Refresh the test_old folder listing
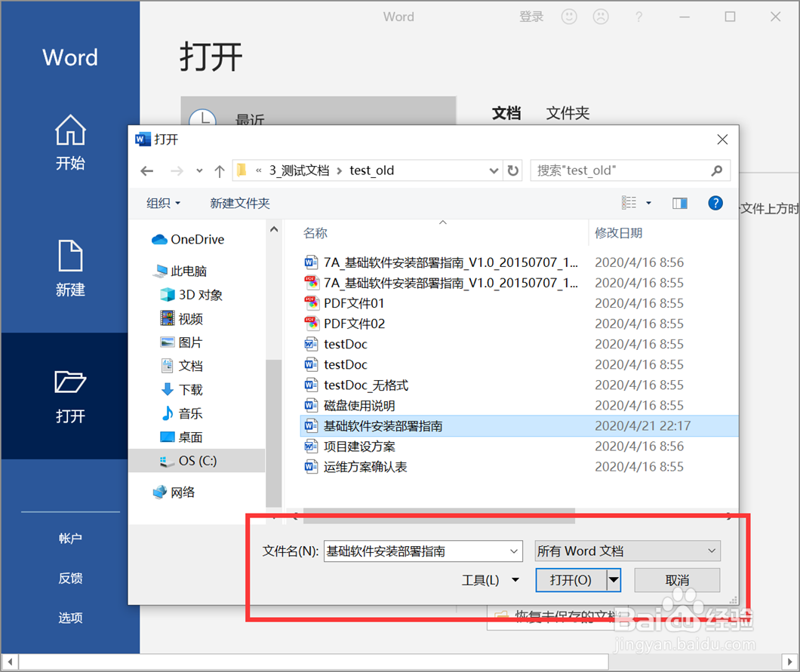The height and width of the screenshot is (672, 800). point(513,170)
